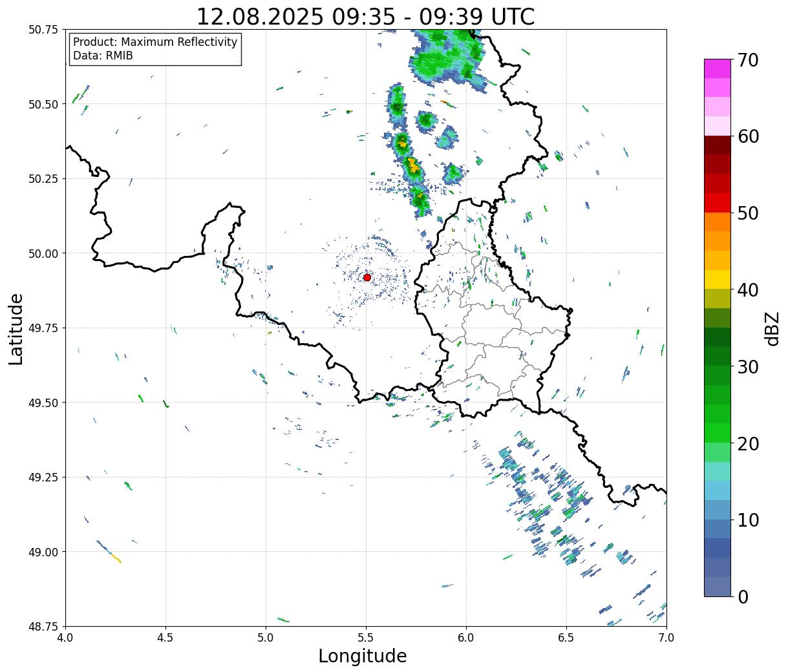Click the 0 tick label on colorbar

coord(743,597)
